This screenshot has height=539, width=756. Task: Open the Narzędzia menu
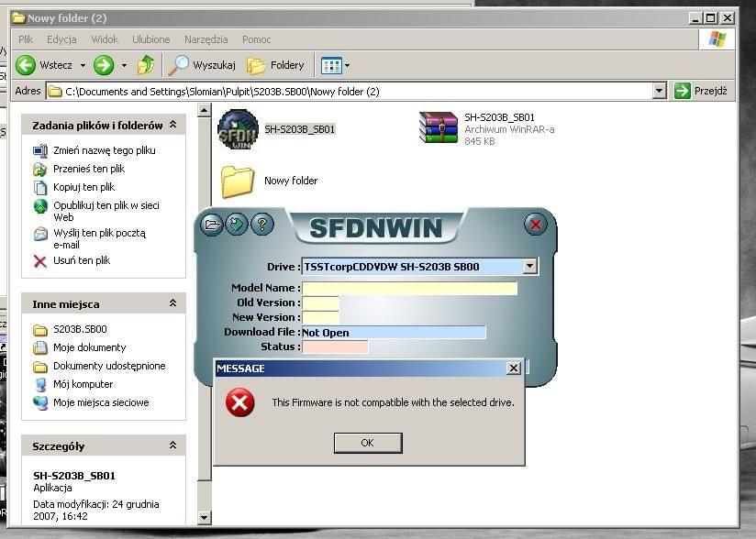pos(206,39)
